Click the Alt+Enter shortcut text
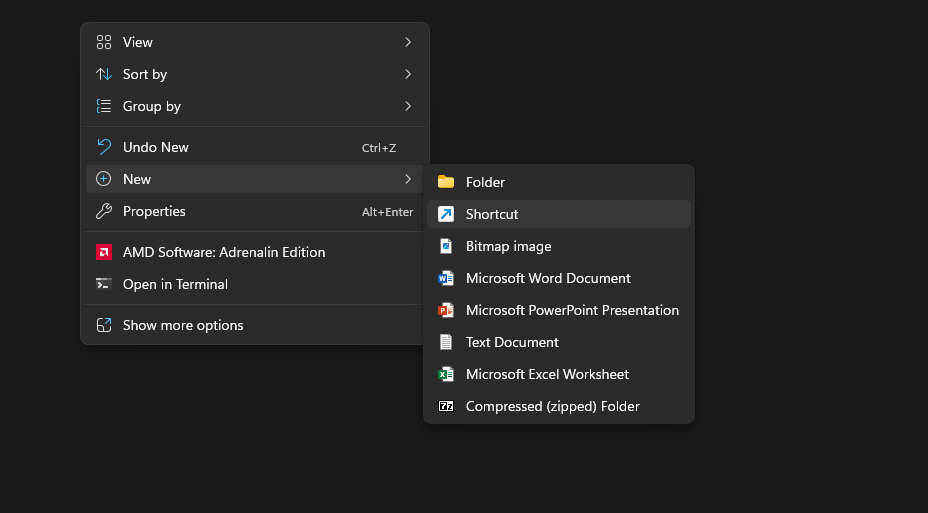This screenshot has width=928, height=513. (x=388, y=212)
